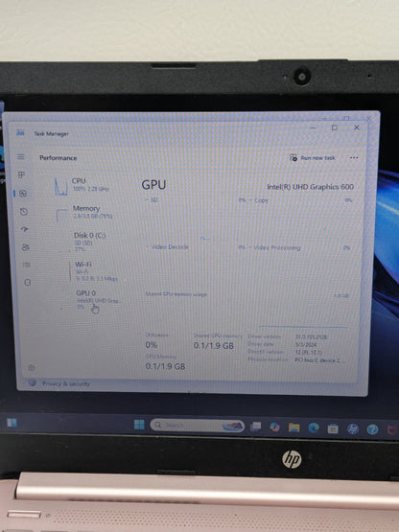
Task: Open the 3D engine graph dropdown
Action: click(153, 200)
